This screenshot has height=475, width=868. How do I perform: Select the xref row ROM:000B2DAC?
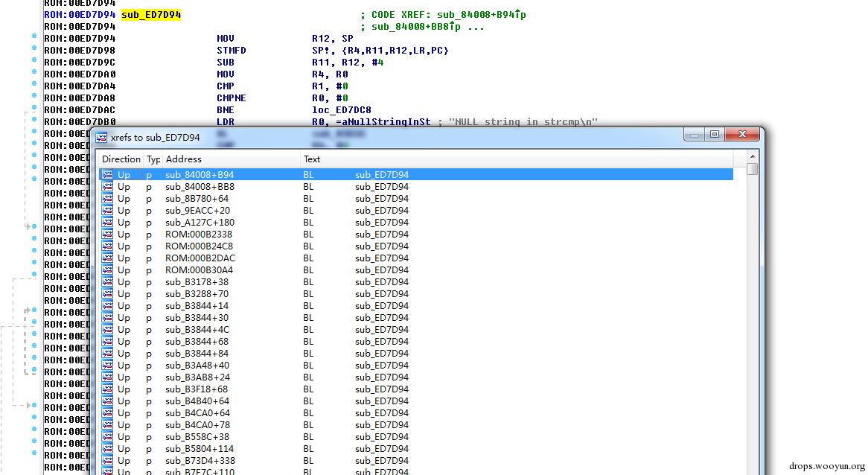tap(416, 258)
